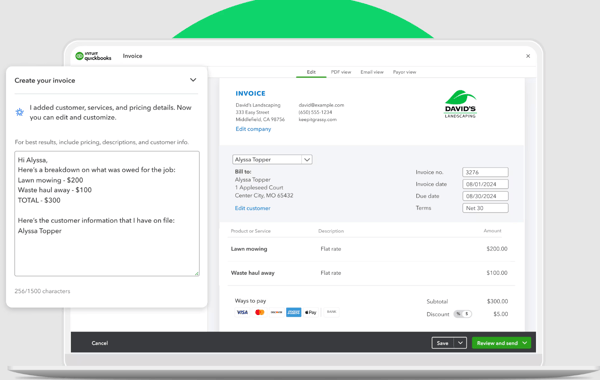Click the 256/1500 characters counter
The width and height of the screenshot is (600, 380).
42,291
